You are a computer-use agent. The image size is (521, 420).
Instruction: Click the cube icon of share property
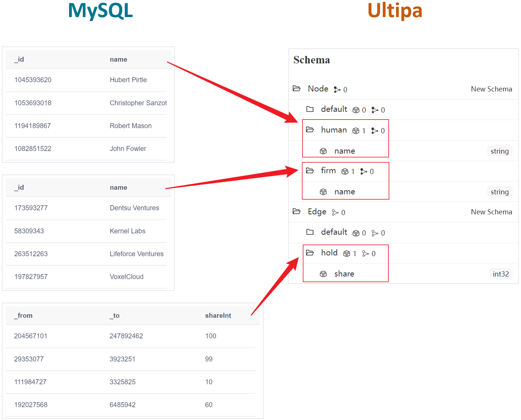point(323,274)
